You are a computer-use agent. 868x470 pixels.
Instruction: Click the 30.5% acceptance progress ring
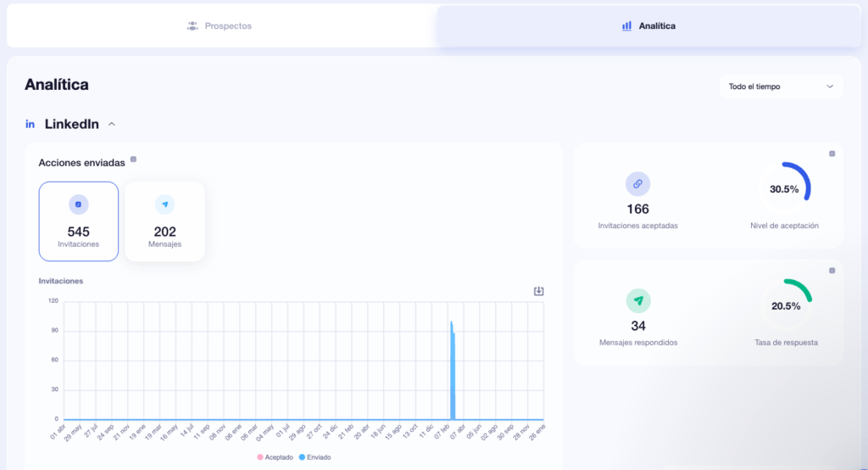pos(784,189)
